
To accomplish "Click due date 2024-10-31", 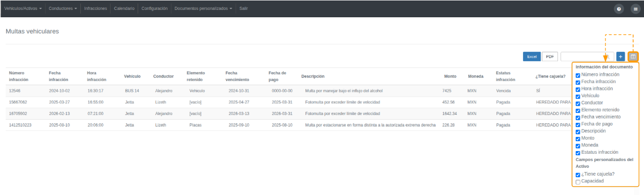I will pyautogui.click(x=239, y=90).
